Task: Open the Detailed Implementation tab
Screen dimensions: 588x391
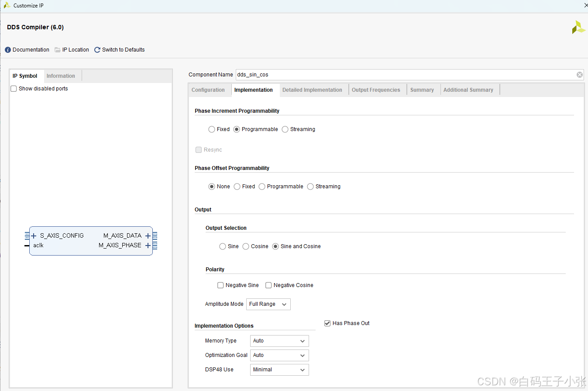Action: 312,90
